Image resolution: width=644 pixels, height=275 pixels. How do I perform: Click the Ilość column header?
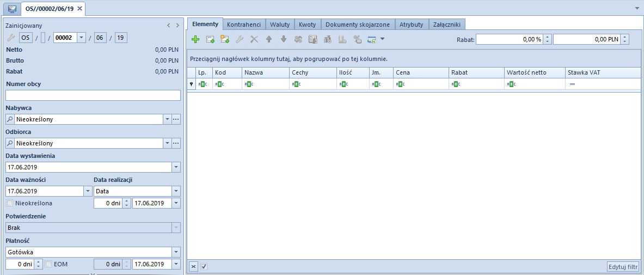point(352,72)
